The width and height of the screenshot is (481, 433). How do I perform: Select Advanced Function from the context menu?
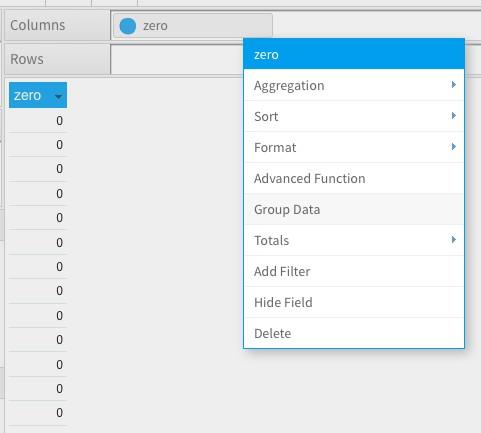click(354, 178)
